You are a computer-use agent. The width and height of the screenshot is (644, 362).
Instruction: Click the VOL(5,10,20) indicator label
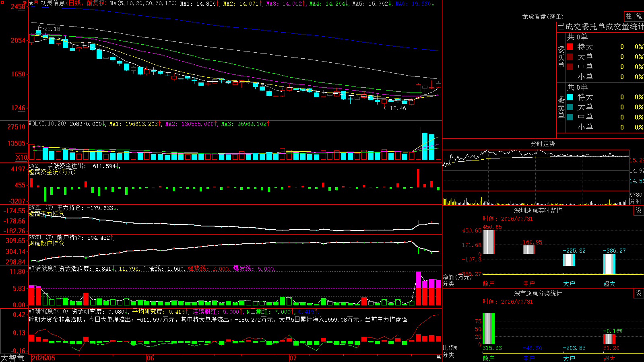click(47, 124)
